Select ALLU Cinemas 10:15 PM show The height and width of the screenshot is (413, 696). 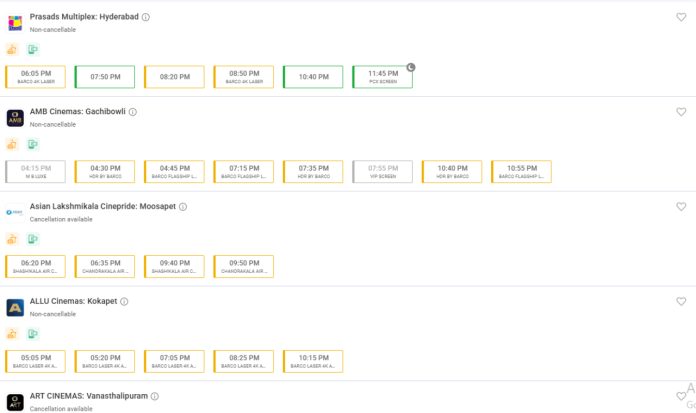[313, 361]
